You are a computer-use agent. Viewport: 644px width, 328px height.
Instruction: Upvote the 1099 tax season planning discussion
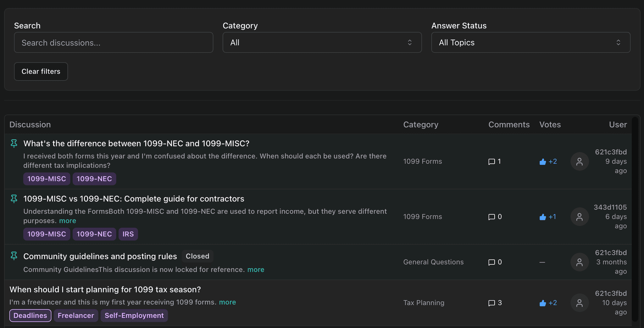pos(542,303)
